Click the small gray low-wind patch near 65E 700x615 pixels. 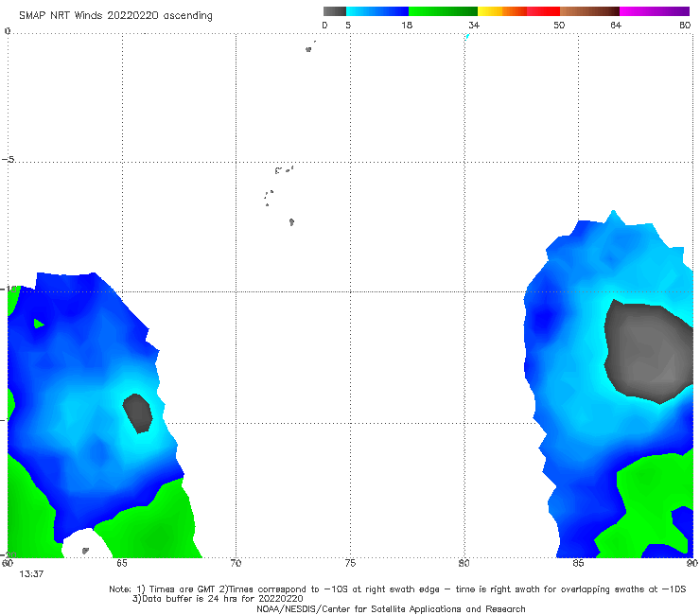tap(137, 413)
